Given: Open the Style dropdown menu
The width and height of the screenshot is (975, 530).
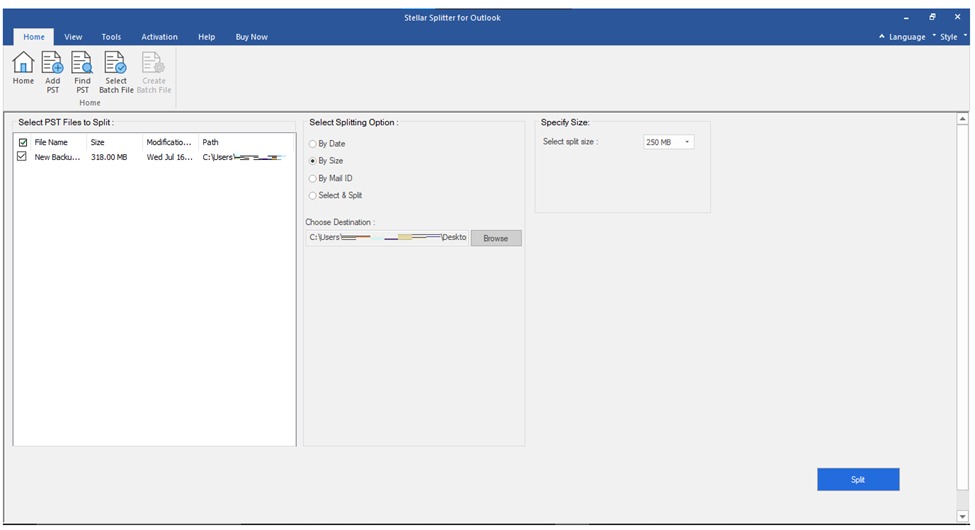Looking at the screenshot, I should [x=948, y=37].
